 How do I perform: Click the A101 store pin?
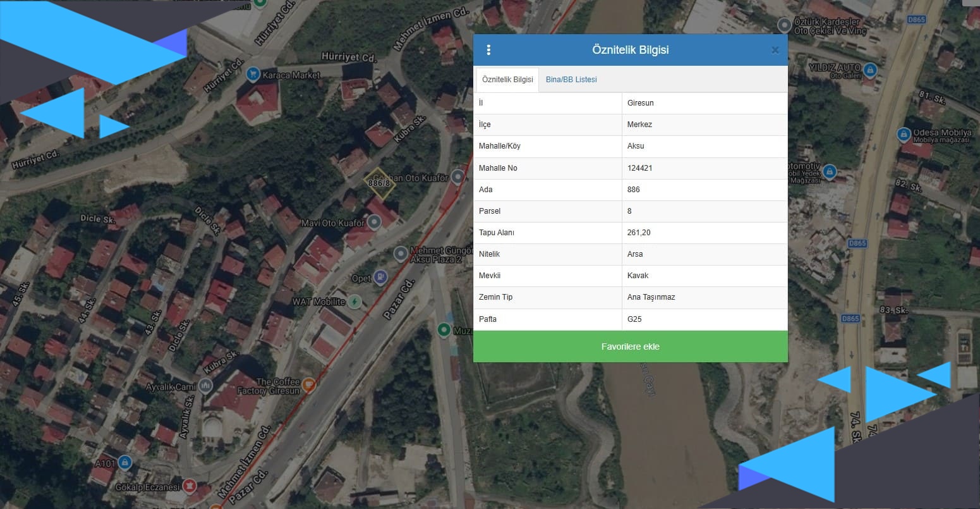click(x=125, y=463)
